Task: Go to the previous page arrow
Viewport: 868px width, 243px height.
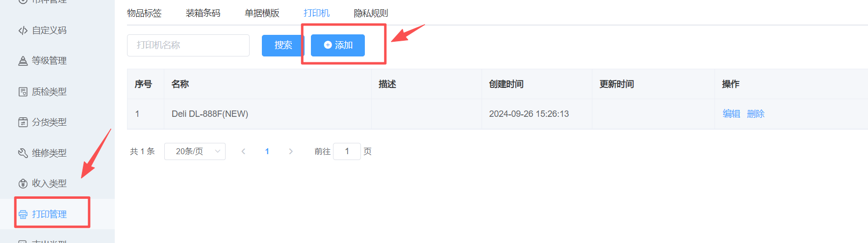Action: click(243, 151)
